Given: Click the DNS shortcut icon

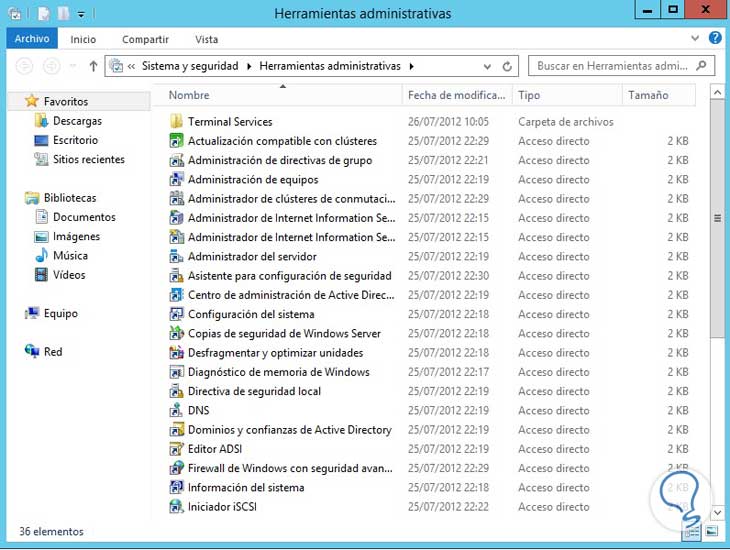Looking at the screenshot, I should pyautogui.click(x=176, y=411).
